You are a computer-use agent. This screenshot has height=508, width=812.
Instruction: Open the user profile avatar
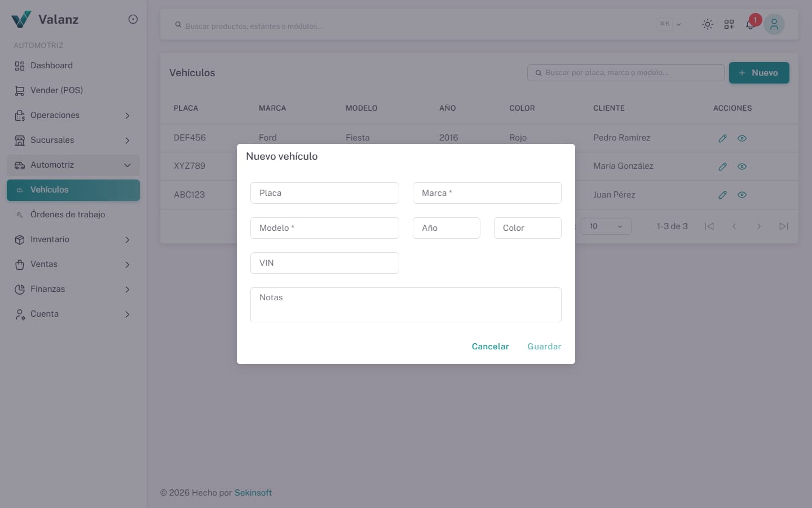point(774,24)
